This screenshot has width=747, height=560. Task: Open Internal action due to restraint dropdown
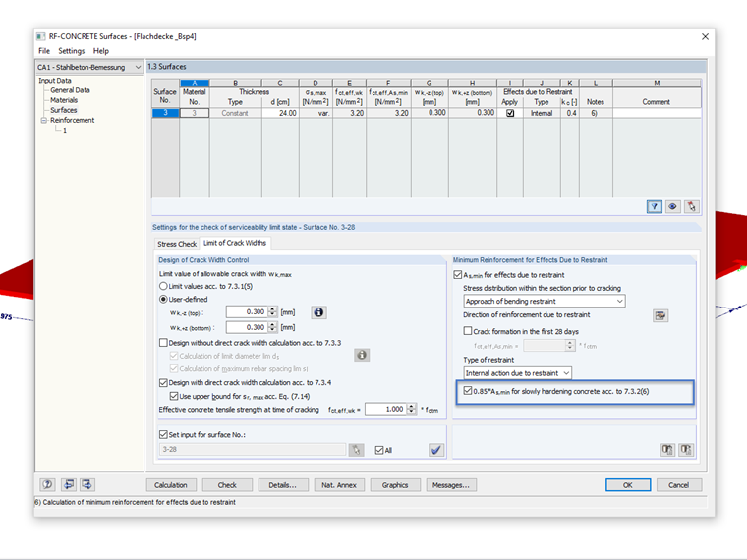[x=517, y=373]
